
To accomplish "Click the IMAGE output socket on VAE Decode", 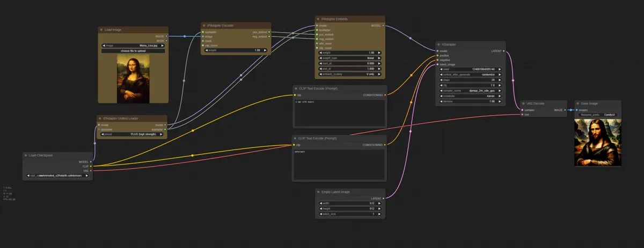I will click(565, 110).
